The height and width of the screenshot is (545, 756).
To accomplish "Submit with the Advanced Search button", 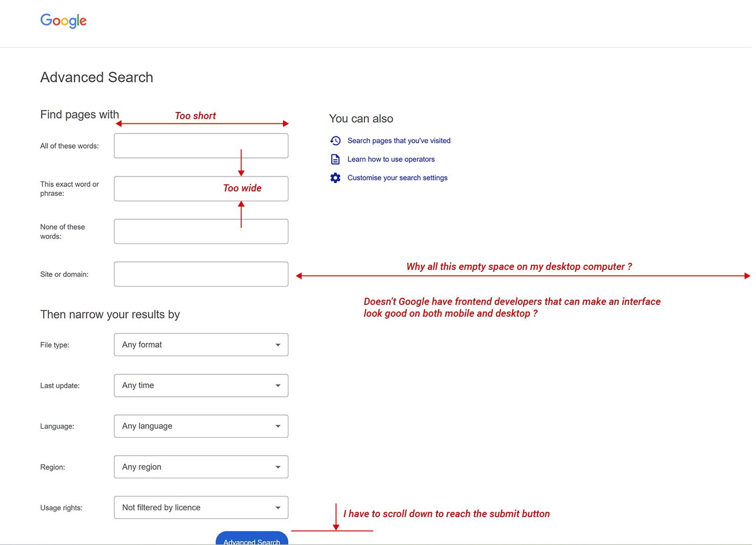I will (252, 539).
